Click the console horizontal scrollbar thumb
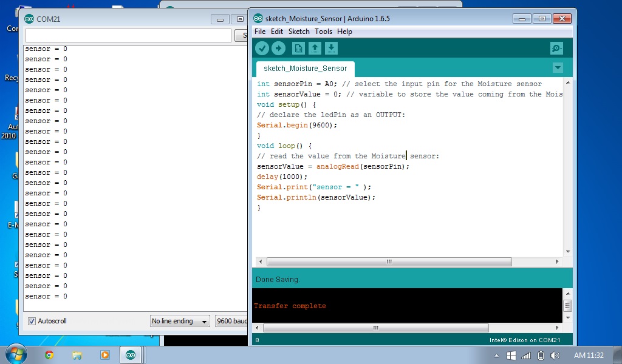The width and height of the screenshot is (622, 364). 375,328
